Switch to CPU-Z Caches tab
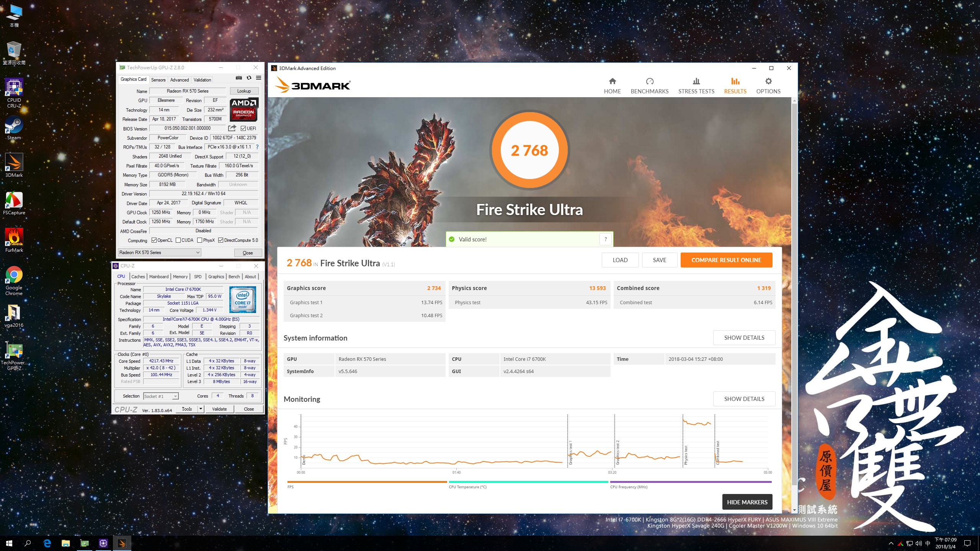 coord(138,277)
